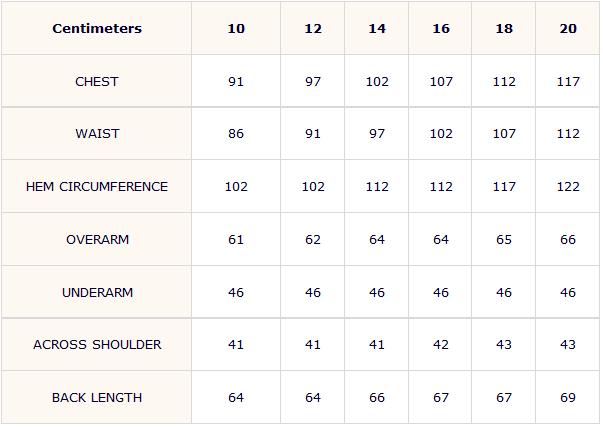
Task: Click the UNDERARM row label
Action: [97, 293]
